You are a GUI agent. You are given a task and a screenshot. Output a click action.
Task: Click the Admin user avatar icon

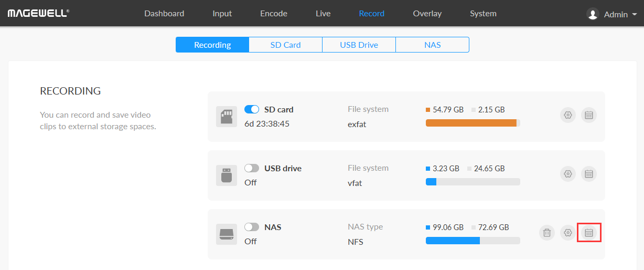[593, 14]
